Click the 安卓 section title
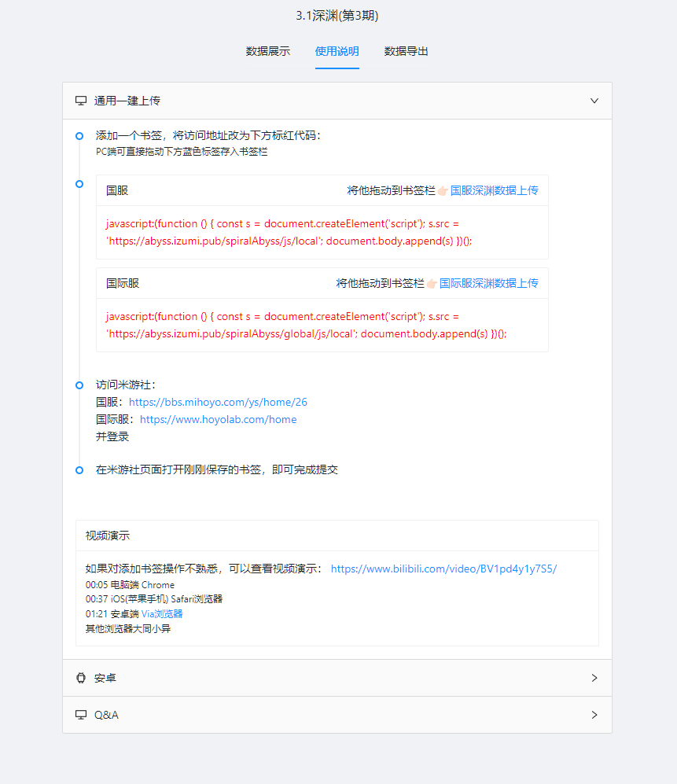The width and height of the screenshot is (677, 784). click(105, 678)
